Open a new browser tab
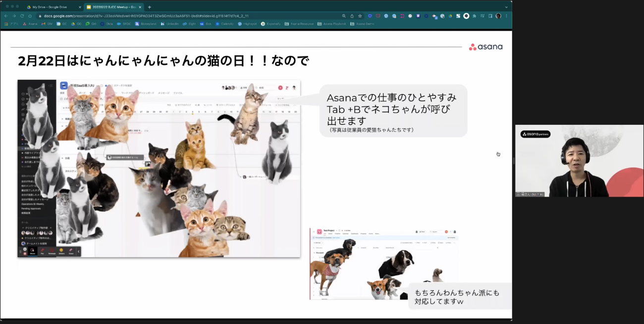This screenshot has height=324, width=644. (150, 7)
